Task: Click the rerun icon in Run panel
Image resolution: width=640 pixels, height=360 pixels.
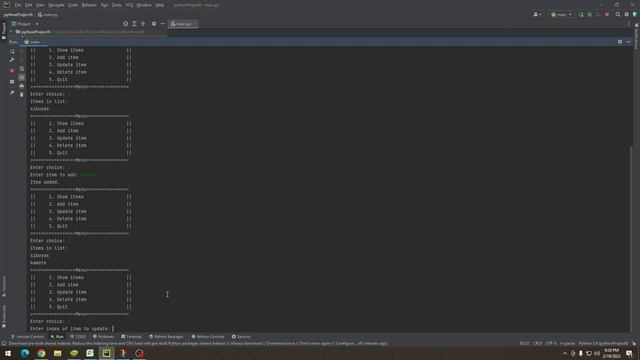Action: tap(12, 51)
